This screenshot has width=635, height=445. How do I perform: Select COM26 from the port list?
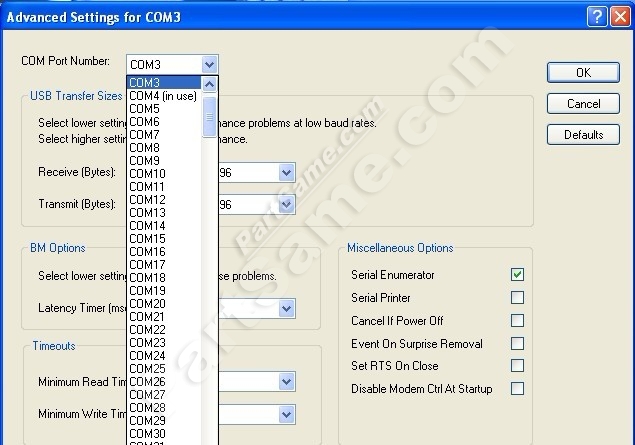(x=164, y=381)
